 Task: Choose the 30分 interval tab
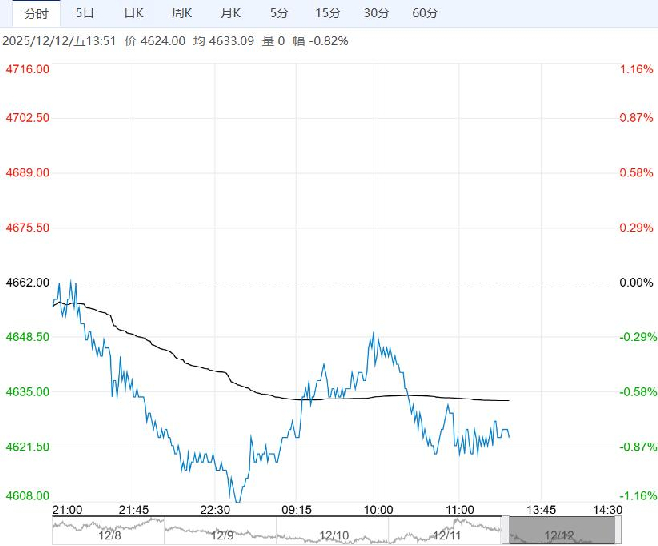(376, 13)
